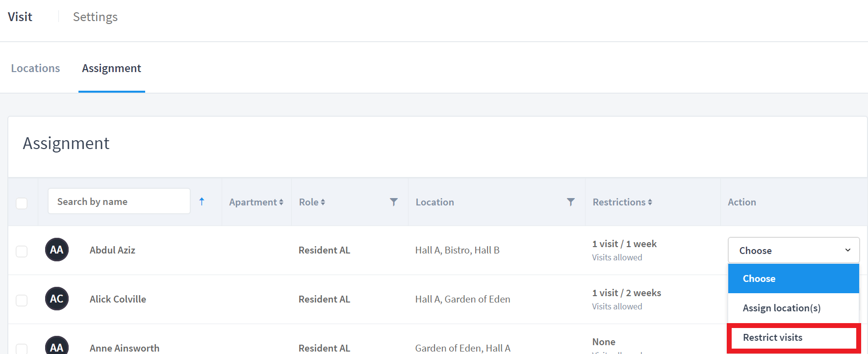
Task: Select the highlighted Choose option in dropdown list
Action: (x=793, y=278)
